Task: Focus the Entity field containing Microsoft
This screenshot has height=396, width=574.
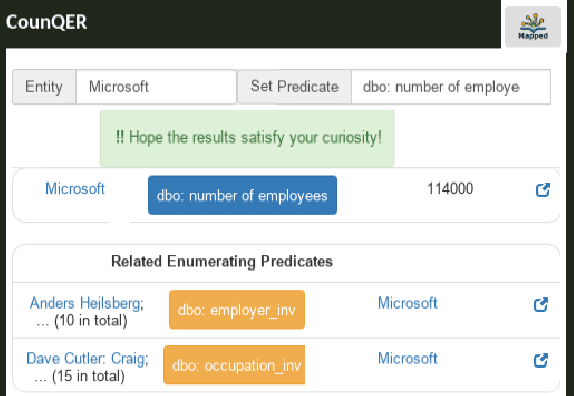Action: pyautogui.click(x=156, y=87)
